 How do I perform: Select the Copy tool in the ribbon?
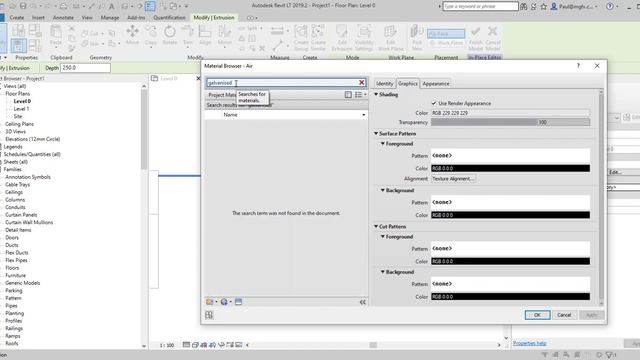(151, 35)
